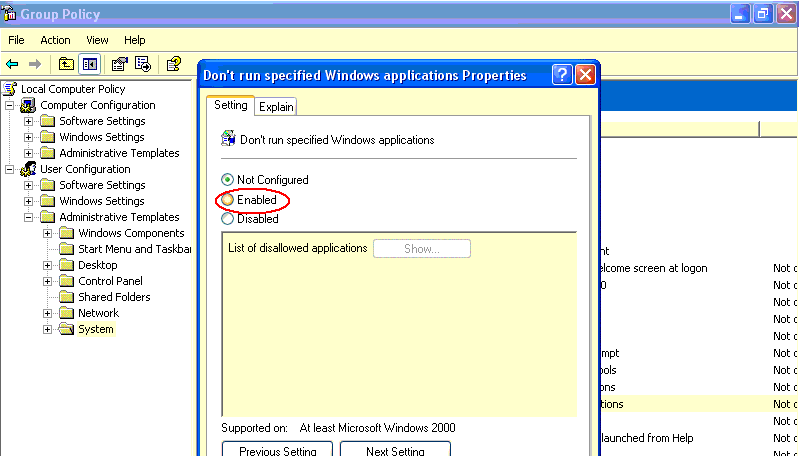Expand the Windows Components folder

click(x=48, y=233)
